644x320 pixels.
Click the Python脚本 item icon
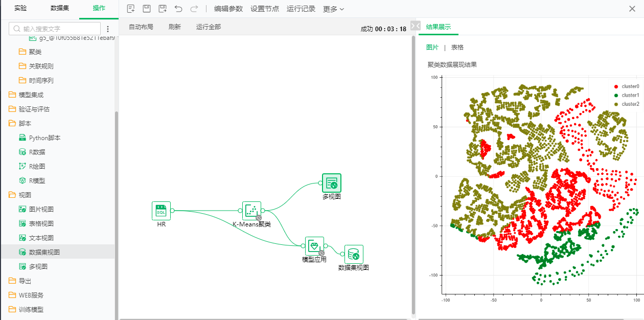tap(22, 138)
